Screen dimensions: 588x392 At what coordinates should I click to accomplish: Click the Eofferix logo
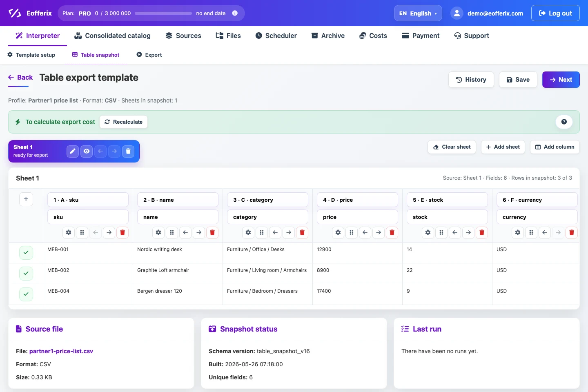coord(30,13)
